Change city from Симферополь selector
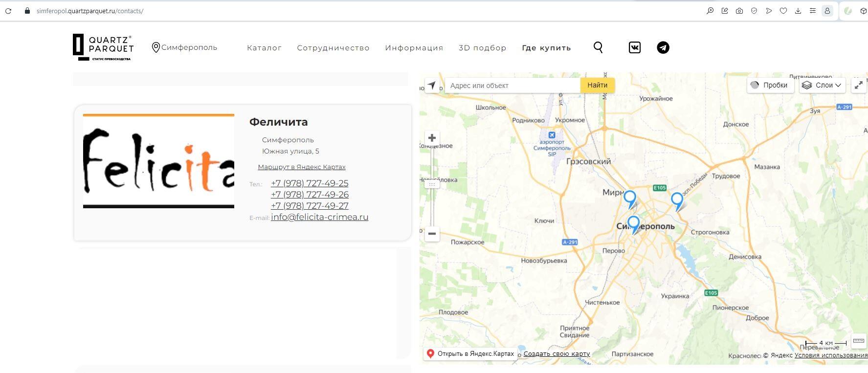Screen dimensions: 868x373 (184, 47)
